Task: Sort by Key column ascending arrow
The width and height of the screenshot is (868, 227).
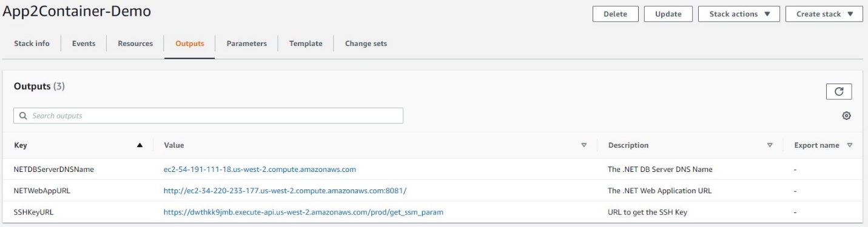Action: coord(140,145)
